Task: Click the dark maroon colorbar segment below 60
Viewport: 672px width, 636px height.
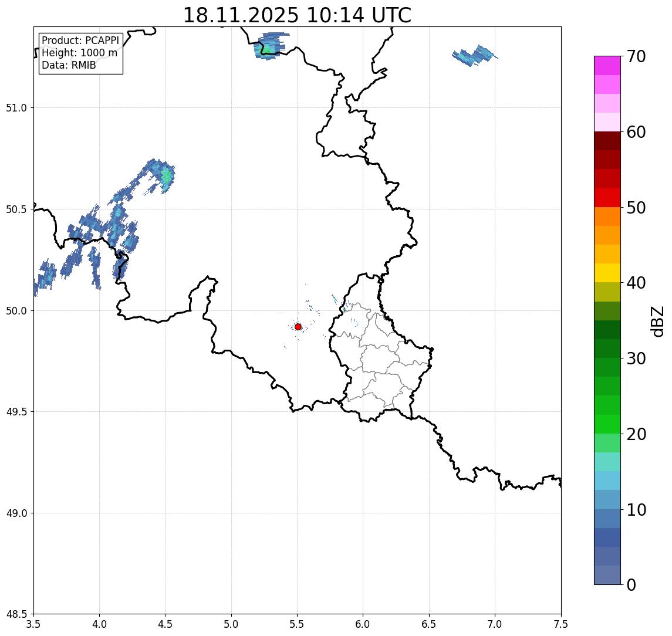Action: (x=607, y=141)
